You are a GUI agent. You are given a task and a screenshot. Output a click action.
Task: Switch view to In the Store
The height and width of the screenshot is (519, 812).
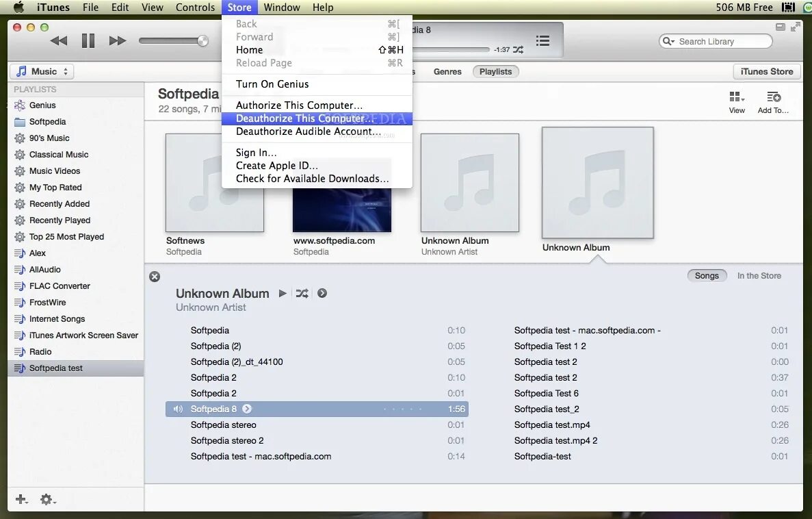[759, 275]
